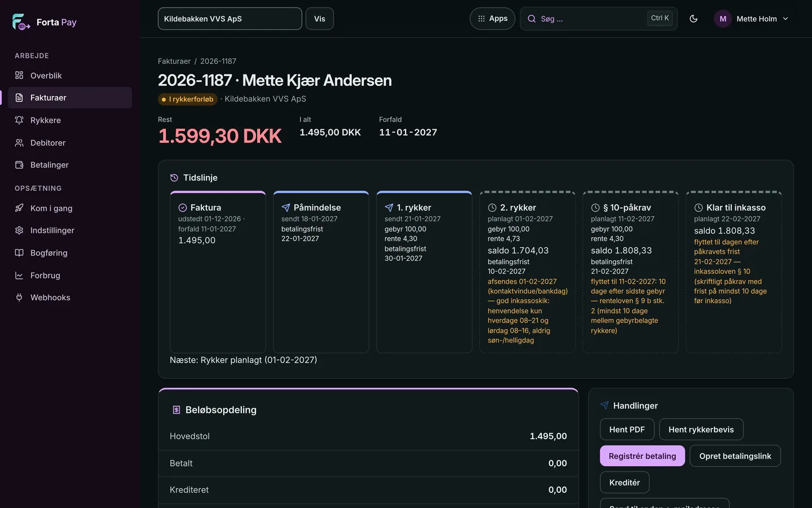This screenshot has height=508, width=812.
Task: Click the § 10-påkrav clock icon
Action: [x=595, y=208]
